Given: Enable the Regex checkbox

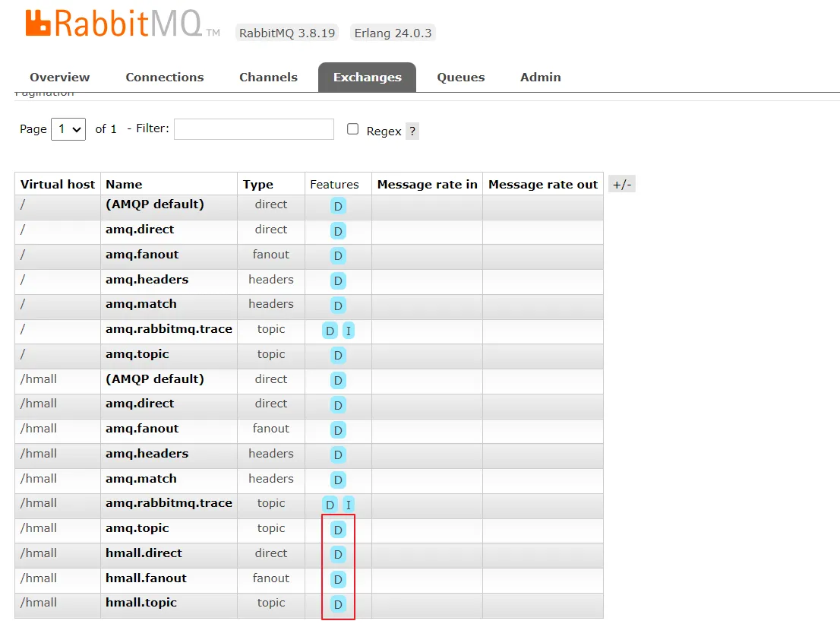Looking at the screenshot, I should (x=352, y=128).
